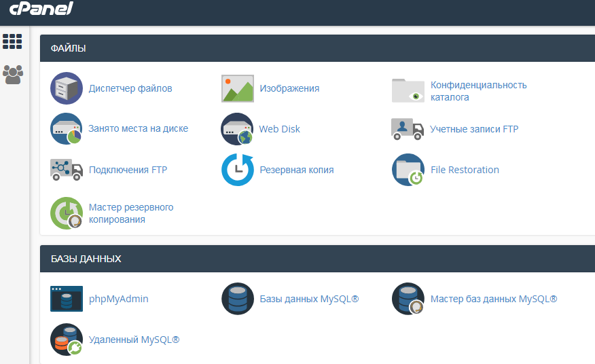Open Учетные записи FTP link
This screenshot has width=595, height=364.
[474, 129]
